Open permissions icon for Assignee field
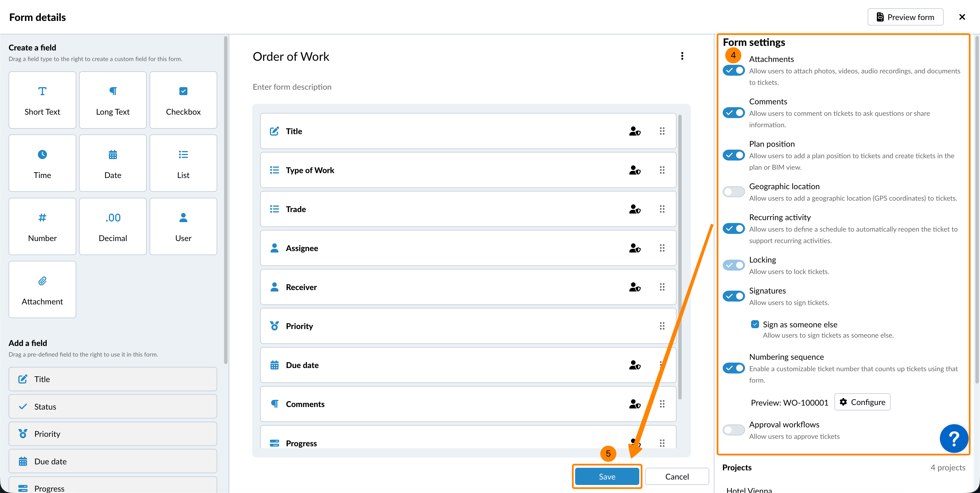 [635, 248]
